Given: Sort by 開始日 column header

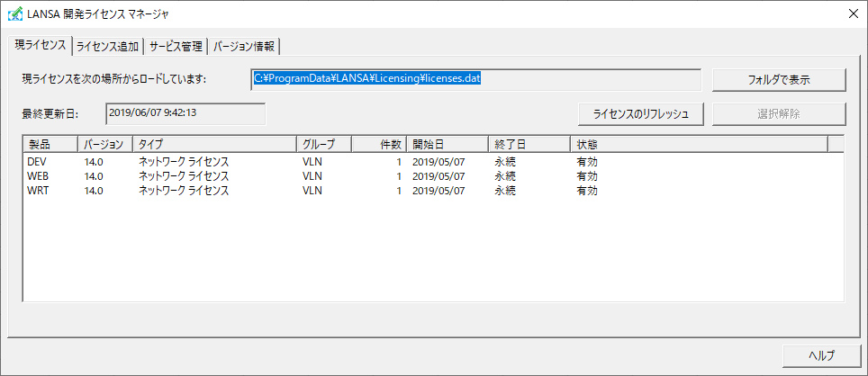Looking at the screenshot, I should (447, 144).
